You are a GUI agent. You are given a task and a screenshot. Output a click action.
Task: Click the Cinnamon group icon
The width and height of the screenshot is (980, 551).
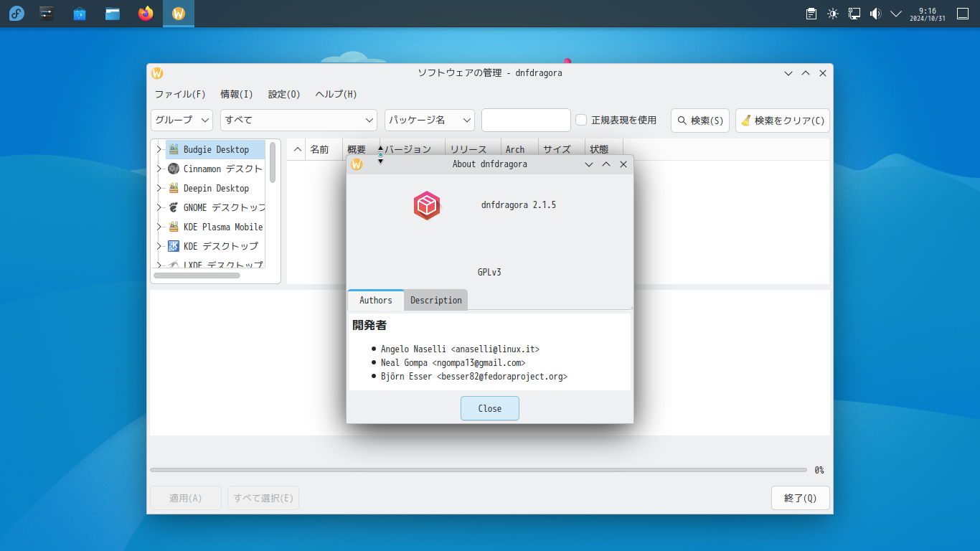tap(174, 169)
